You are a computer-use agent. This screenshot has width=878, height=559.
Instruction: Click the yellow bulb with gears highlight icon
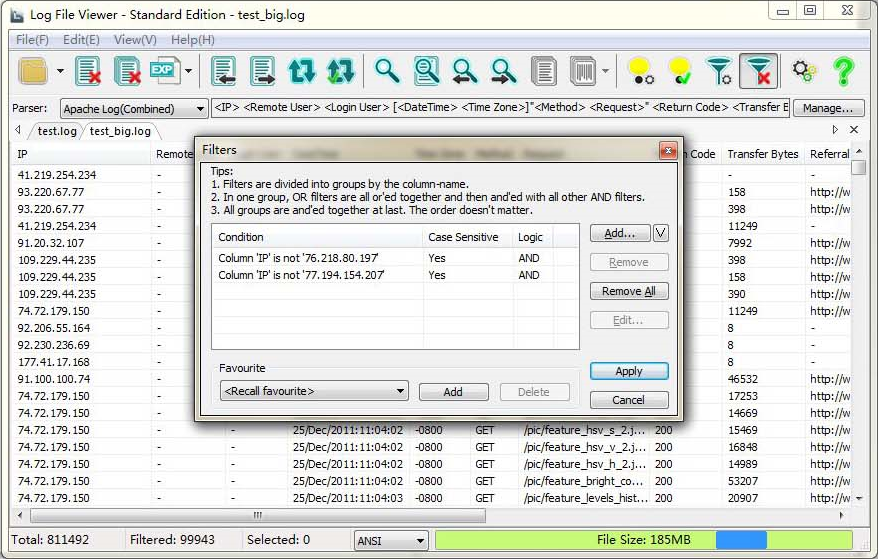click(640, 71)
